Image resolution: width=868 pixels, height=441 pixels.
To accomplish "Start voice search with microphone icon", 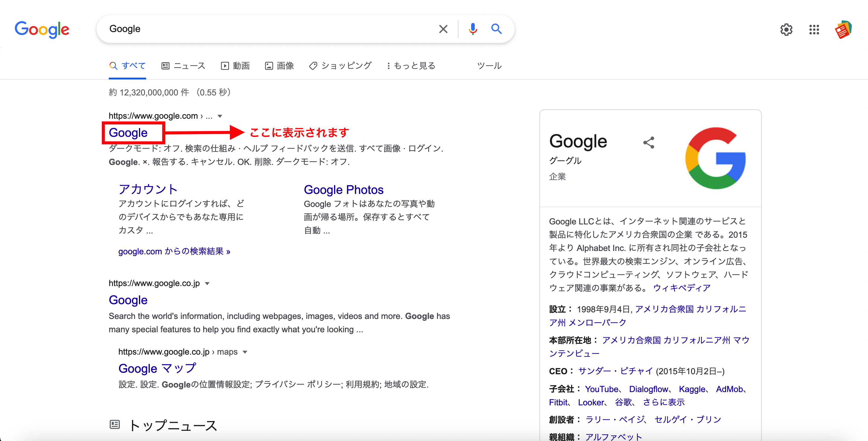I will tap(473, 29).
